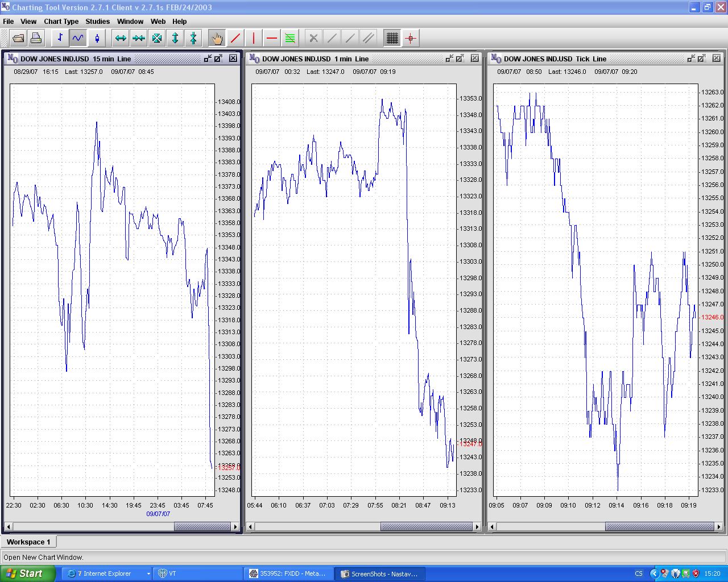Click the 1 min chart's MO logo icon
728x582 pixels.
(254, 59)
